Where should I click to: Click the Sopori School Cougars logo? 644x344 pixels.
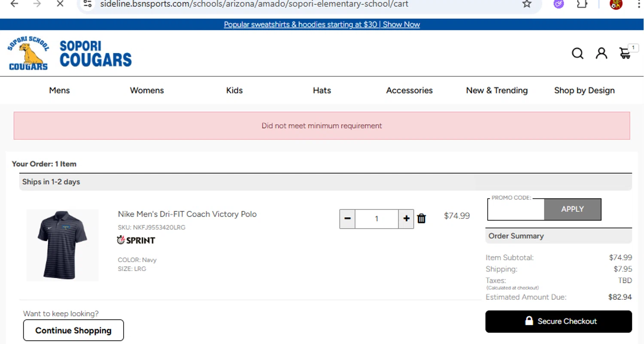tap(28, 53)
